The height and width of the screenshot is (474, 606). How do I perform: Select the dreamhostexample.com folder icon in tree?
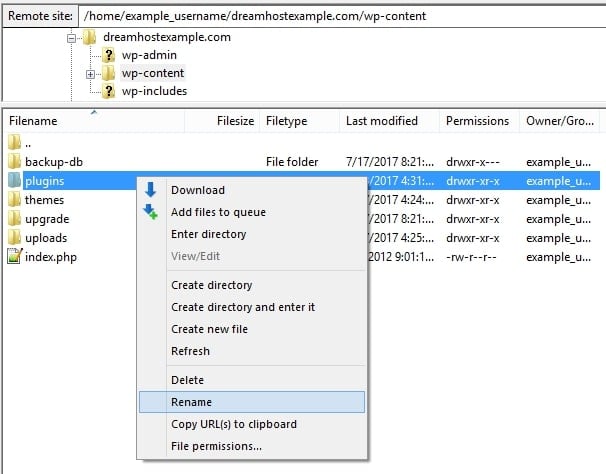coord(89,38)
